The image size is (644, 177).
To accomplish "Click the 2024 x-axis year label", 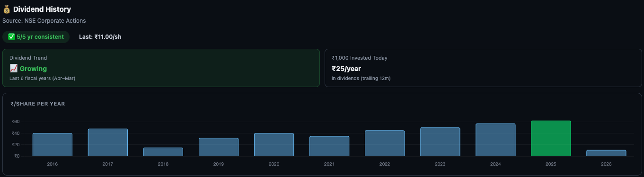I will (495, 164).
